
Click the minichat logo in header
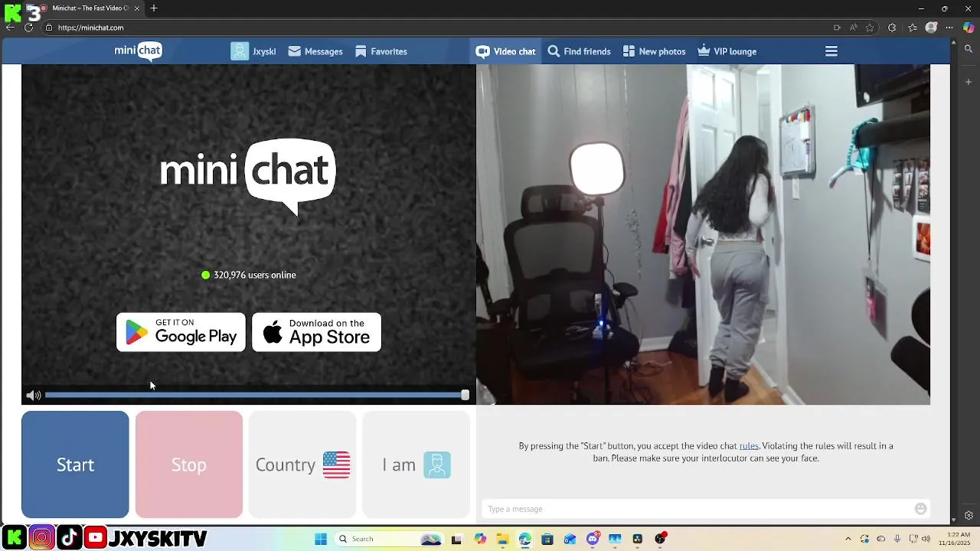[x=139, y=51]
